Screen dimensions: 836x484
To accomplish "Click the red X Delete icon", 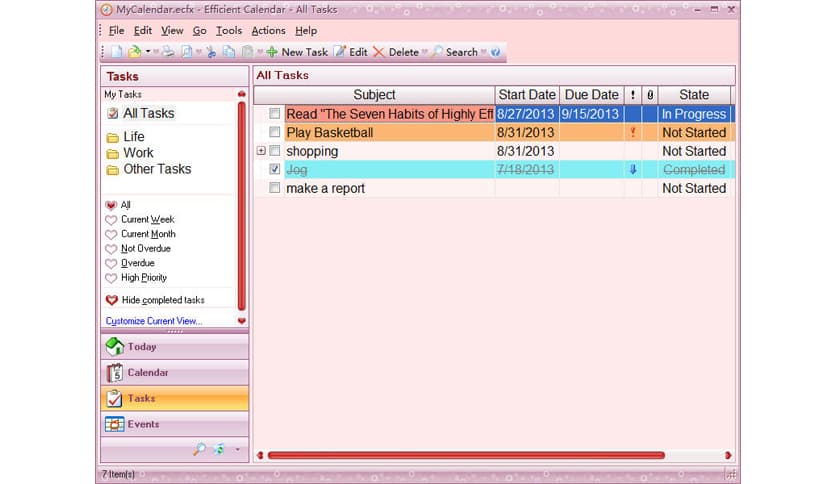I will tap(379, 52).
